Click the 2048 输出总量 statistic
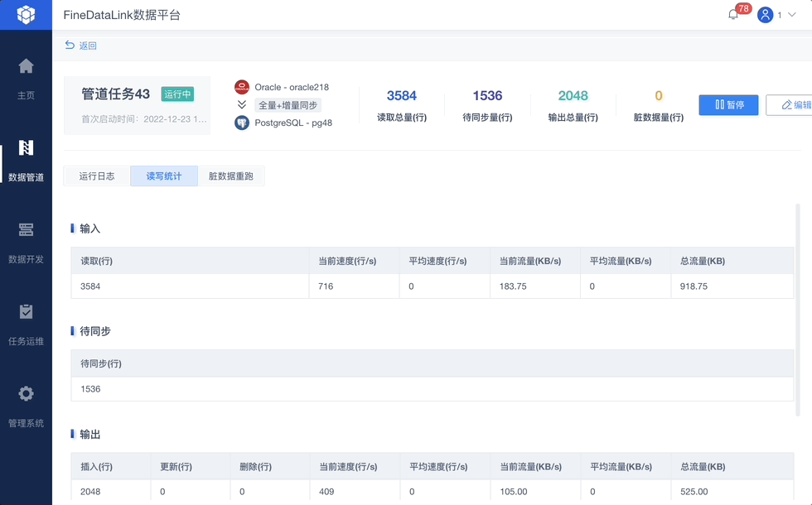Screen dimensions: 812x505 (x=573, y=106)
